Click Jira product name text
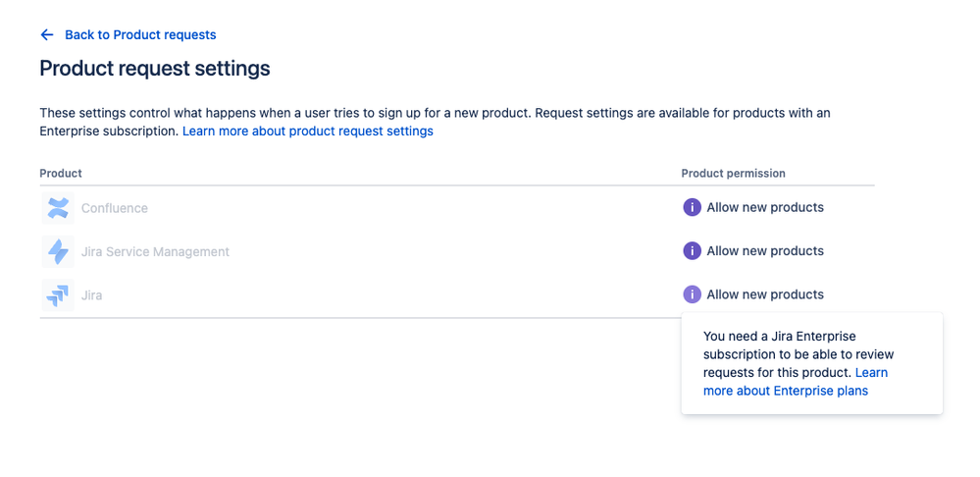This screenshot has height=477, width=980. (91, 294)
